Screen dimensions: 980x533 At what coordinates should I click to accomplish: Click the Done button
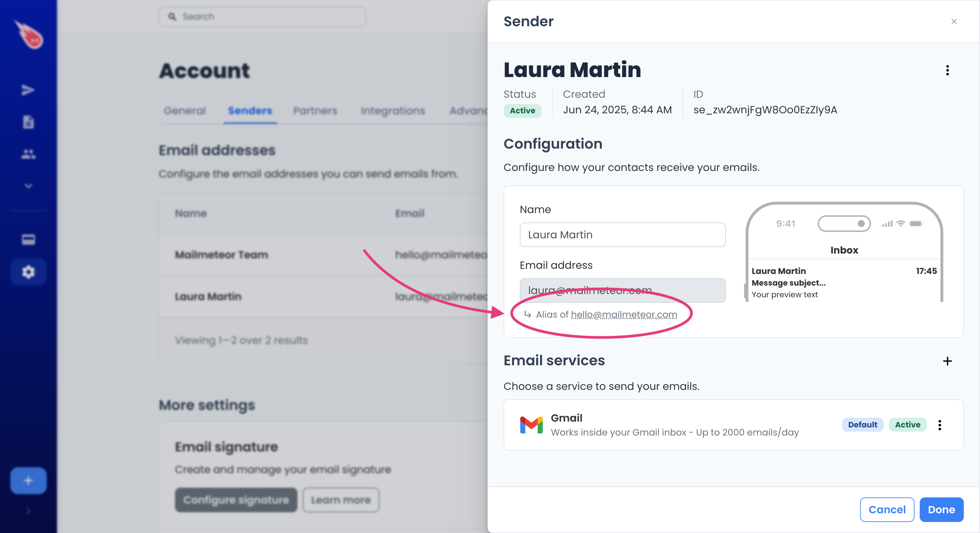tap(941, 509)
